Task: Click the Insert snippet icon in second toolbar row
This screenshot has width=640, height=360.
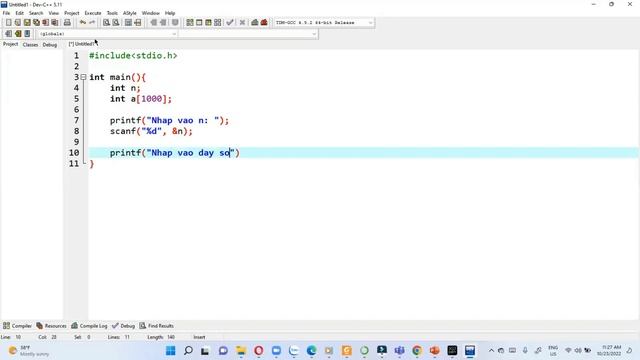Action: pos(8,33)
